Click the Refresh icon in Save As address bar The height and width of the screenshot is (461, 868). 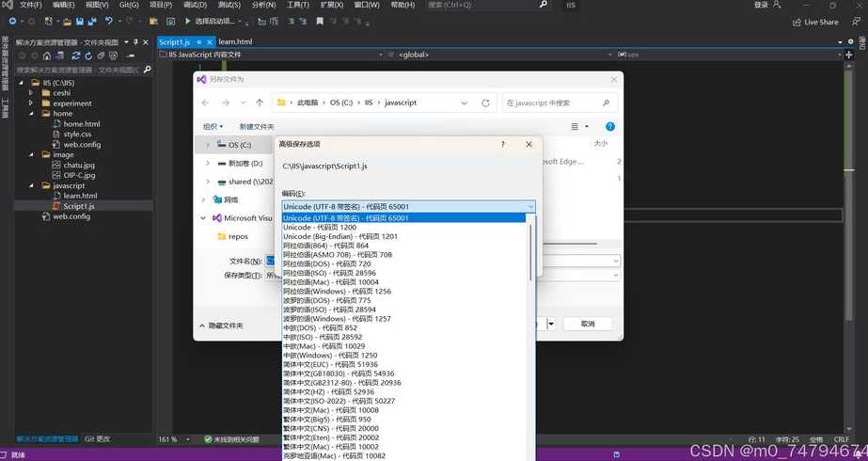pyautogui.click(x=485, y=103)
